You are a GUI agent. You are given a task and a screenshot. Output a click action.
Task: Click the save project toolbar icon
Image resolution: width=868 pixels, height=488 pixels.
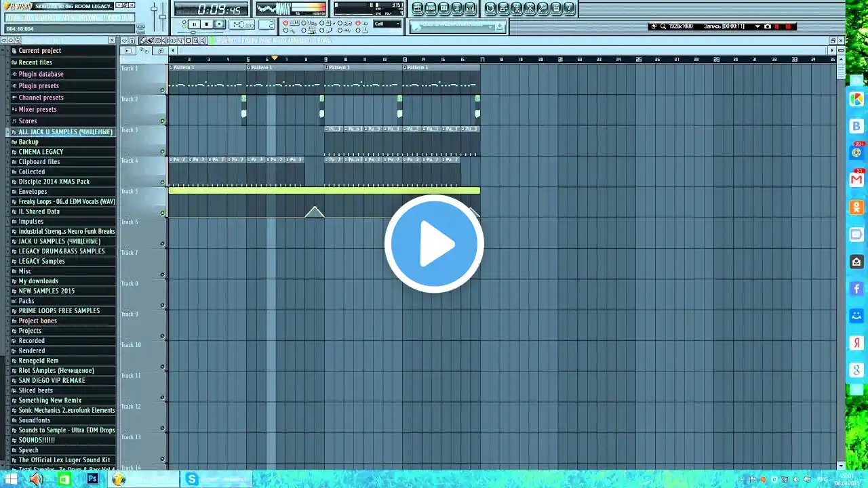tap(503, 8)
